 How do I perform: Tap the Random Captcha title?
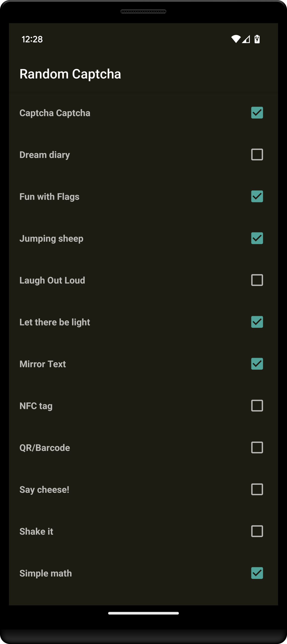pyautogui.click(x=70, y=74)
